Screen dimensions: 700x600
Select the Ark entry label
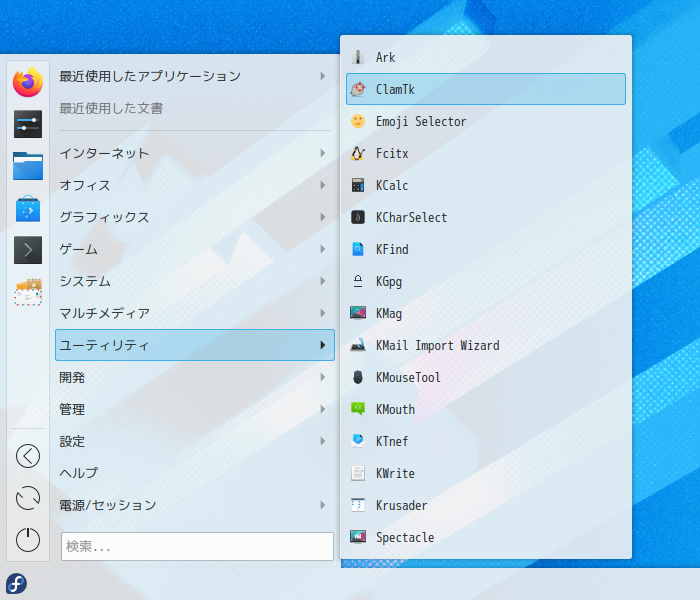pyautogui.click(x=385, y=57)
